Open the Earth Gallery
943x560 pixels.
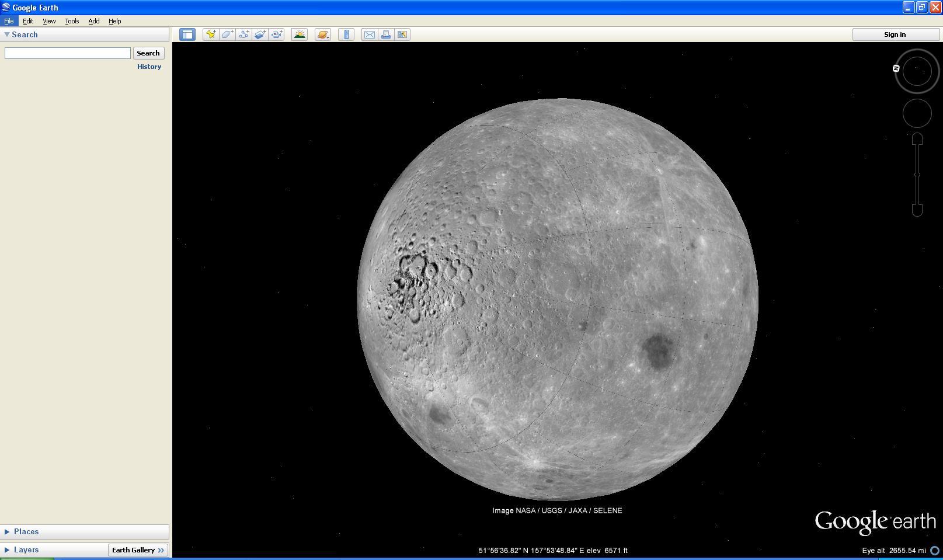[138, 549]
